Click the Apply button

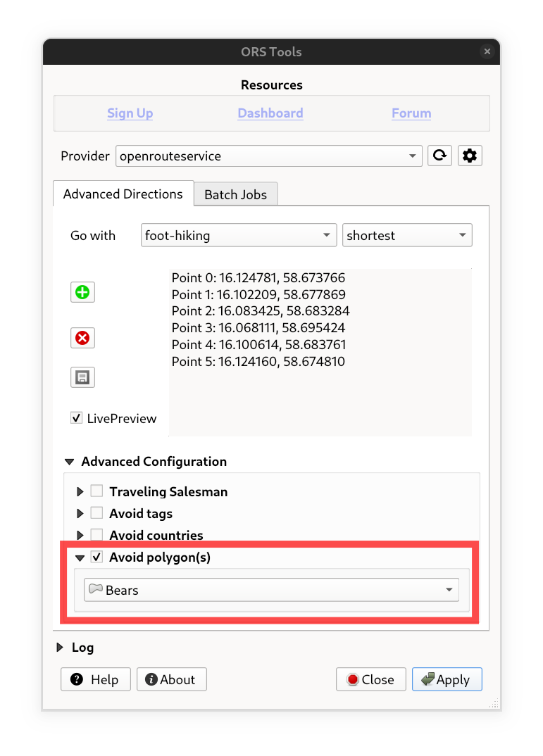point(447,679)
